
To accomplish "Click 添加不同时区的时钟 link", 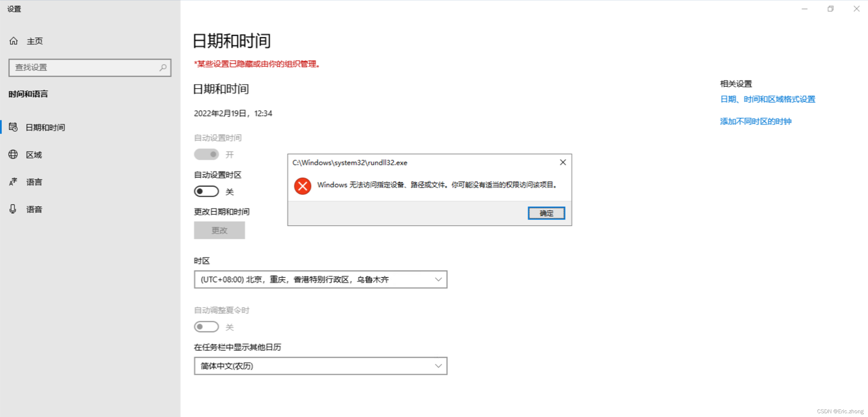I will coord(756,121).
